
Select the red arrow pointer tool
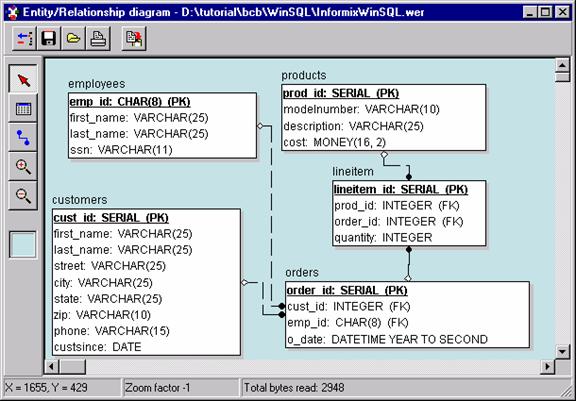tap(23, 79)
